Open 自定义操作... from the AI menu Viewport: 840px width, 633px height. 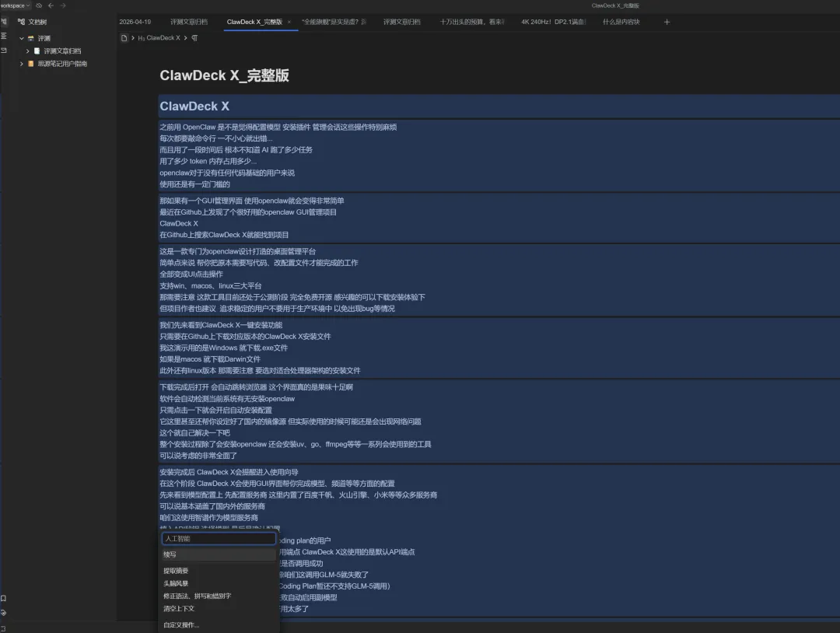(219, 625)
